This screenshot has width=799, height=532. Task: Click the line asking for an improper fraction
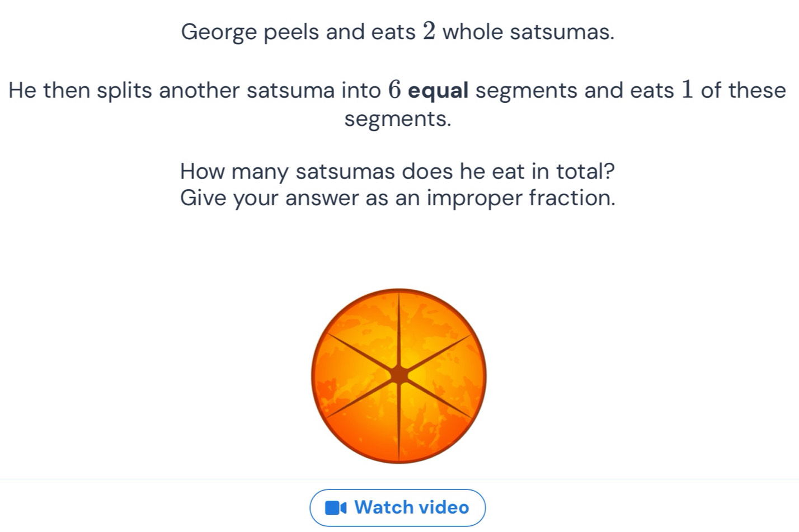click(398, 198)
